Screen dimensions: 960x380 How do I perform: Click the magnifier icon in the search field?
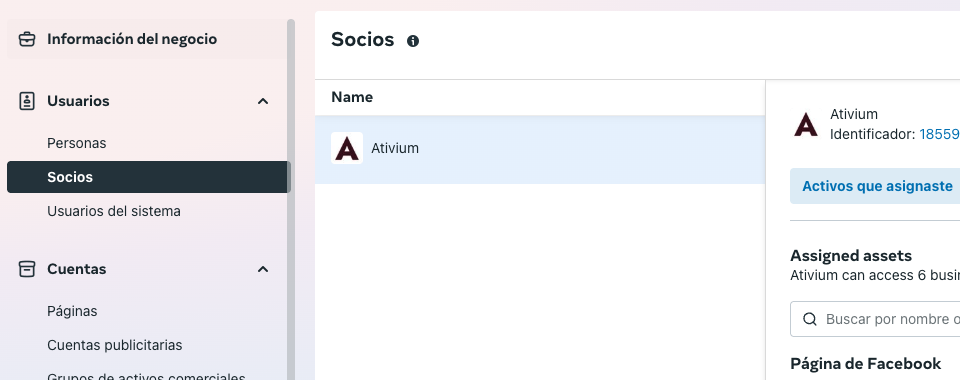(810, 319)
